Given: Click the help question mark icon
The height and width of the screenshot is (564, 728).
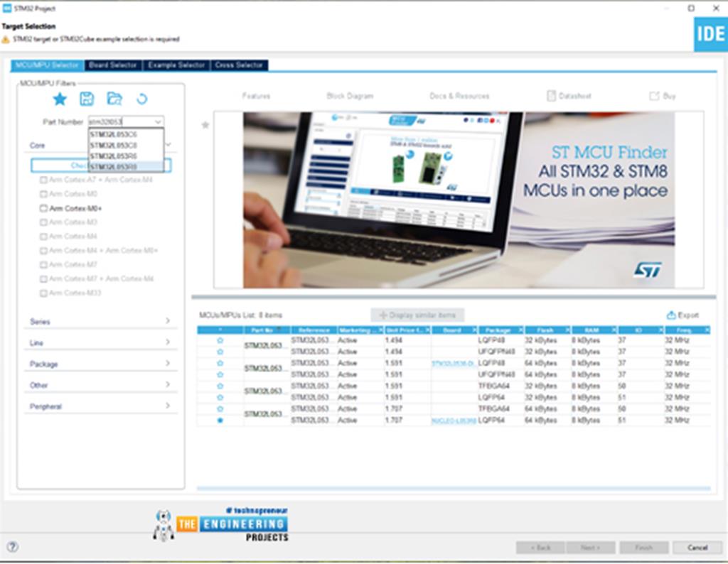Looking at the screenshot, I should [13, 547].
